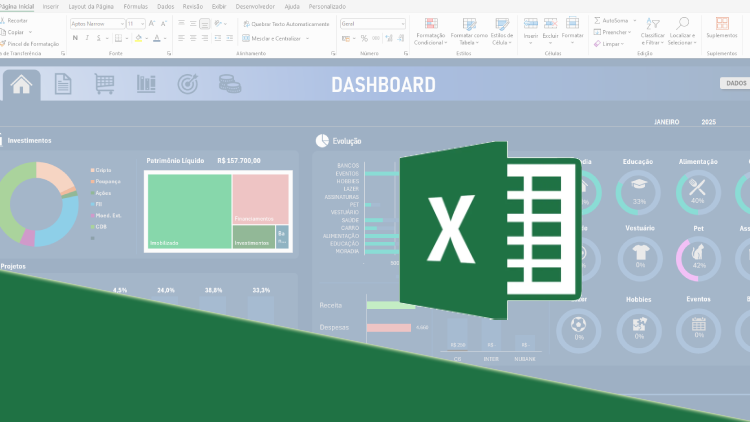Open the document page navigation icon
The height and width of the screenshot is (422, 750).
point(63,84)
